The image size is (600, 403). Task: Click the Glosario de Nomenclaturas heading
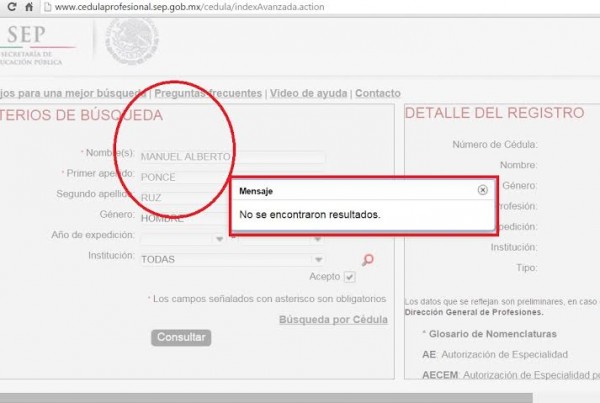pyautogui.click(x=492, y=334)
